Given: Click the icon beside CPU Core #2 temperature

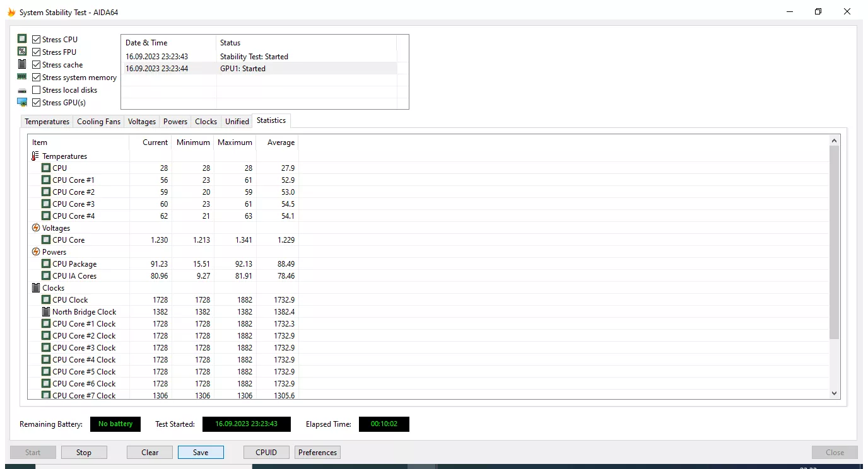Looking at the screenshot, I should (46, 192).
